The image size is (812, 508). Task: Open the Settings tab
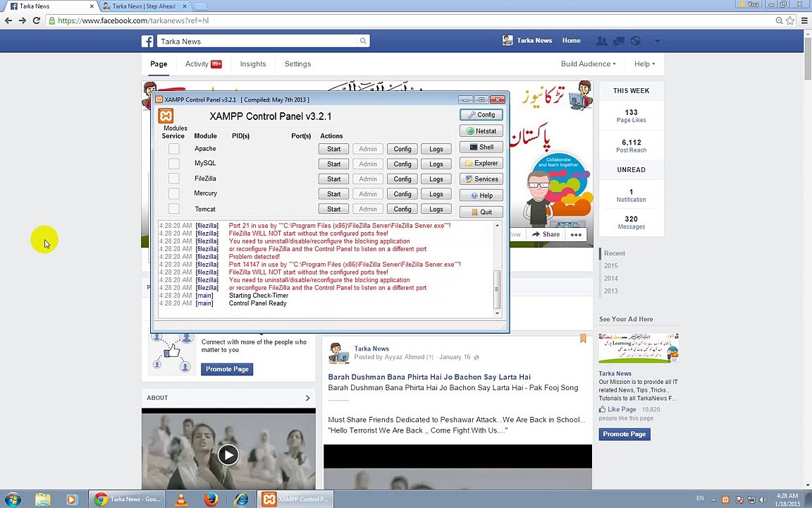297,64
